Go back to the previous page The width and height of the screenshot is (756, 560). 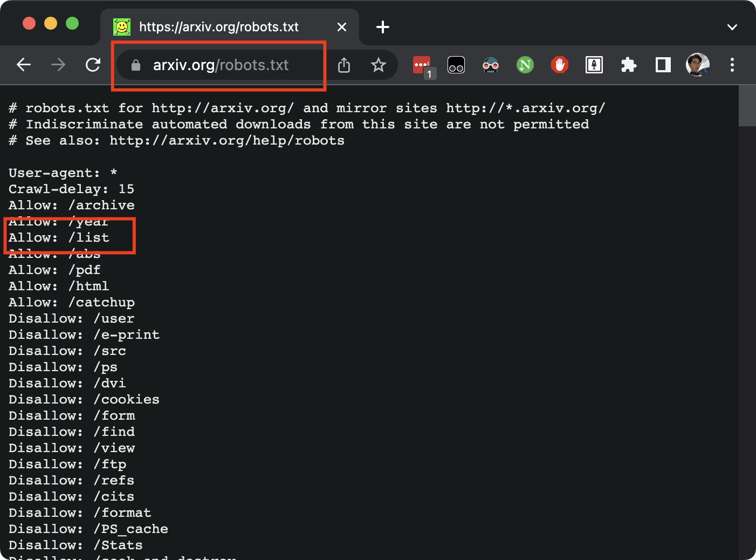(x=24, y=65)
